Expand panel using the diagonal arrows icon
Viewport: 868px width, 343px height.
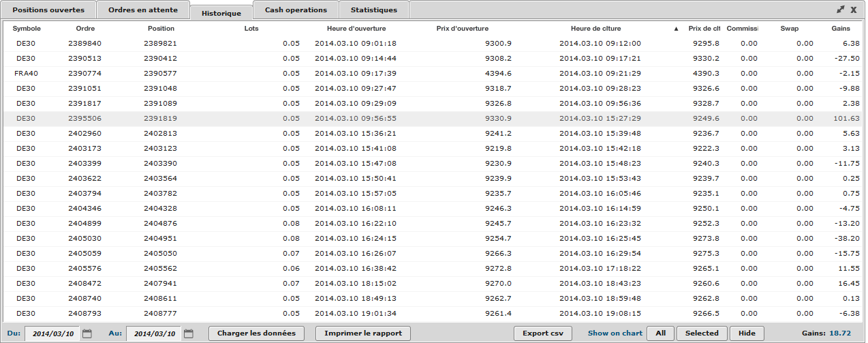[840, 10]
